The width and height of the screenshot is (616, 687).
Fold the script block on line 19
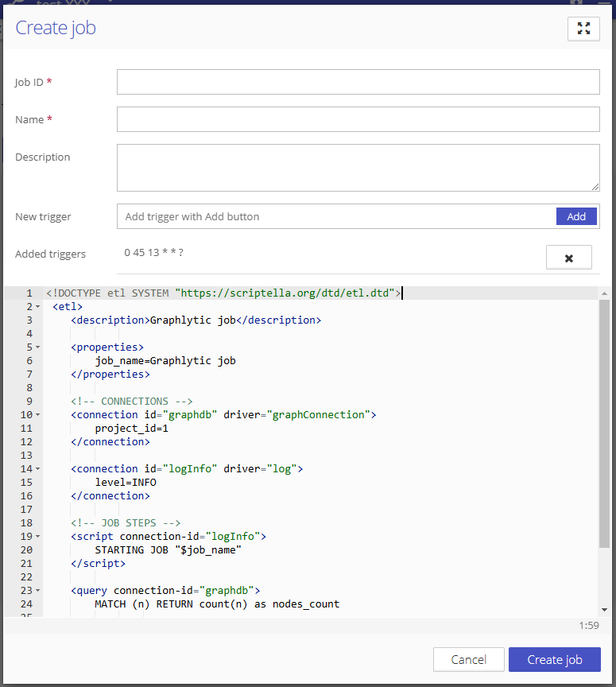pos(37,537)
